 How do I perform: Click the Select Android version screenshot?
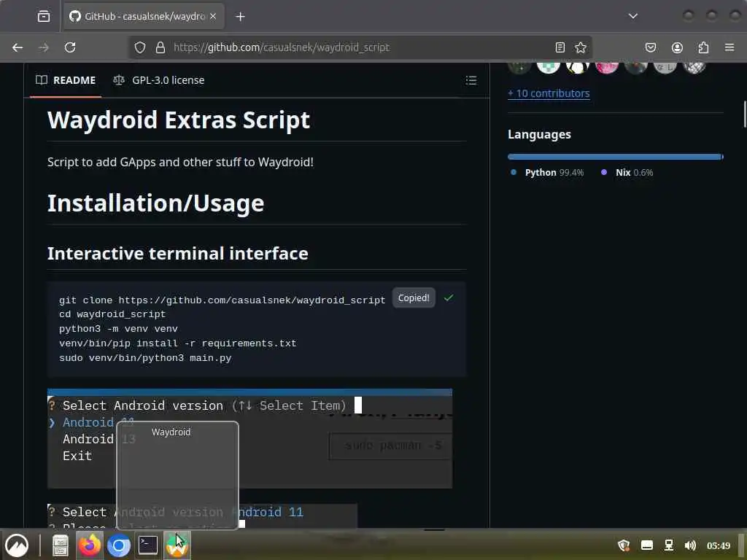click(x=249, y=438)
